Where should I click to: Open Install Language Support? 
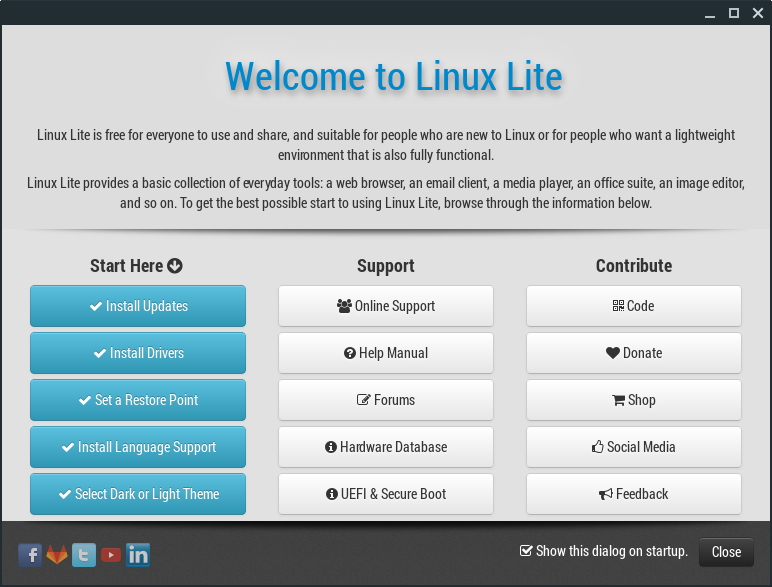138,447
